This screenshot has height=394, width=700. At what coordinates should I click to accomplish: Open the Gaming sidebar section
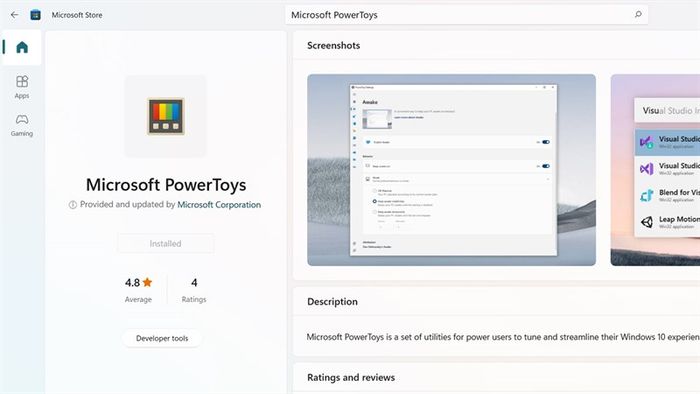point(22,125)
